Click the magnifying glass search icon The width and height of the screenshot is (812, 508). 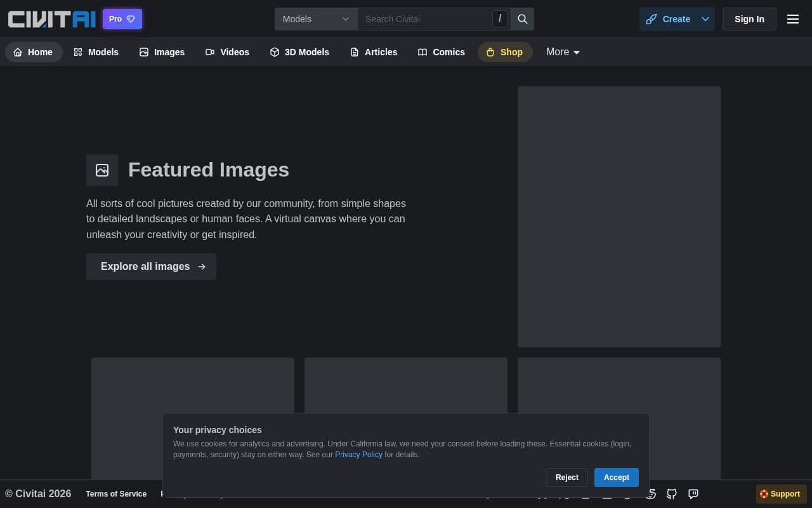(x=523, y=19)
